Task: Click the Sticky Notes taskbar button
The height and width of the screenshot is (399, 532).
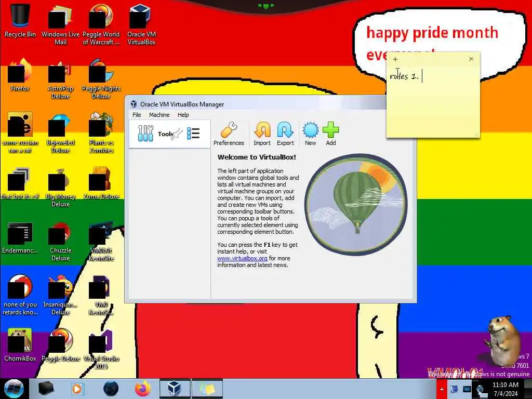Action: (207, 389)
